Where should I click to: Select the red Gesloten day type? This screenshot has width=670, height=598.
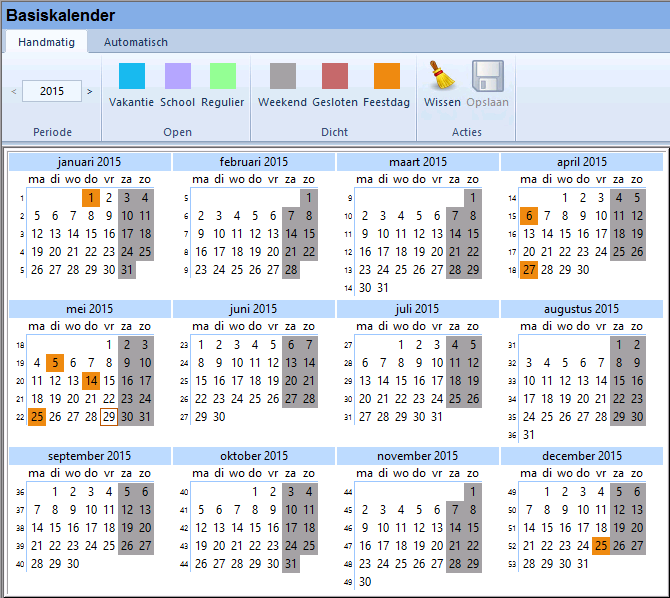click(335, 77)
